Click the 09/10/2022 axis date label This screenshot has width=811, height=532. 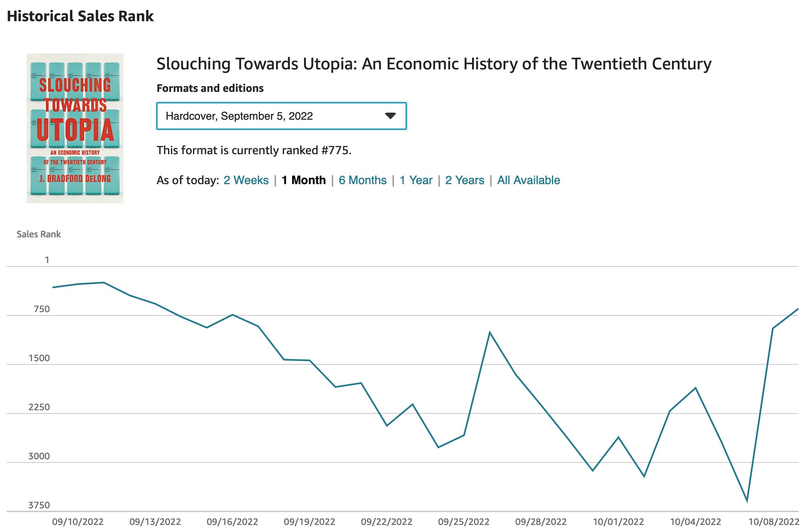(x=78, y=522)
